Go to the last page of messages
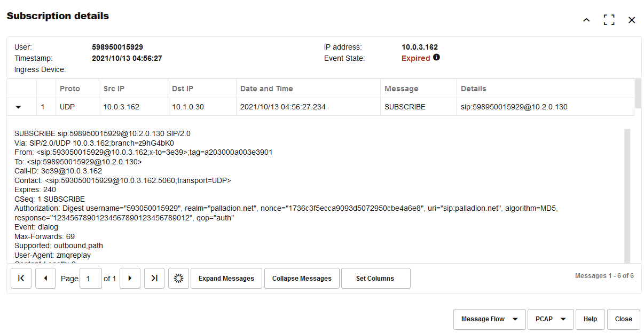Screen dimensions: 644x333 tap(154, 278)
